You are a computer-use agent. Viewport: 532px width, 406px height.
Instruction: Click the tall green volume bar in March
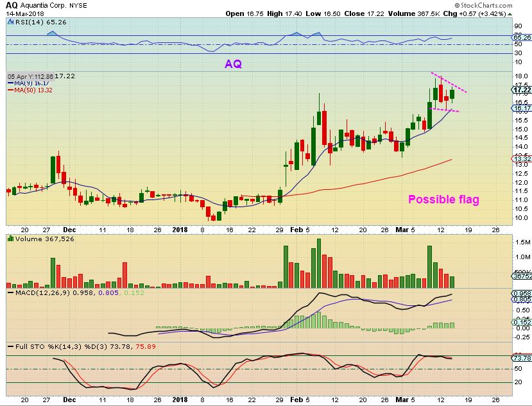429,267
